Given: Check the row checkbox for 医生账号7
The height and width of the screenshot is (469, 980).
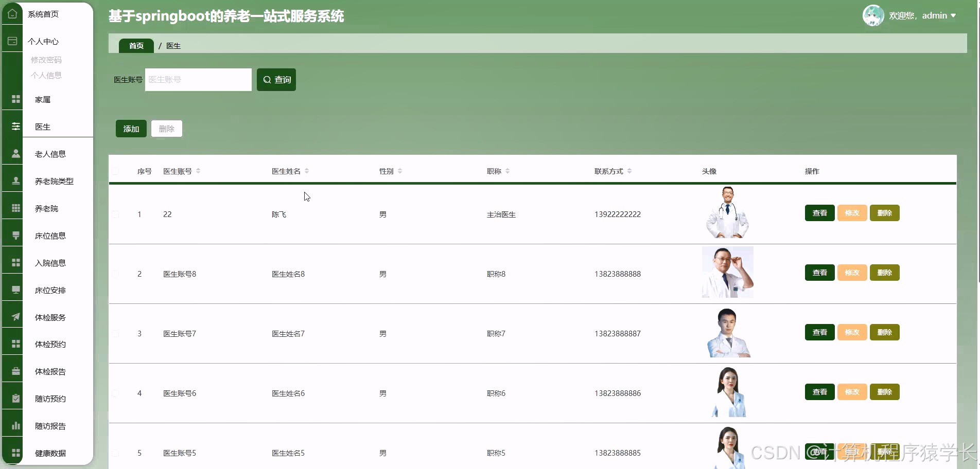Looking at the screenshot, I should coord(115,334).
